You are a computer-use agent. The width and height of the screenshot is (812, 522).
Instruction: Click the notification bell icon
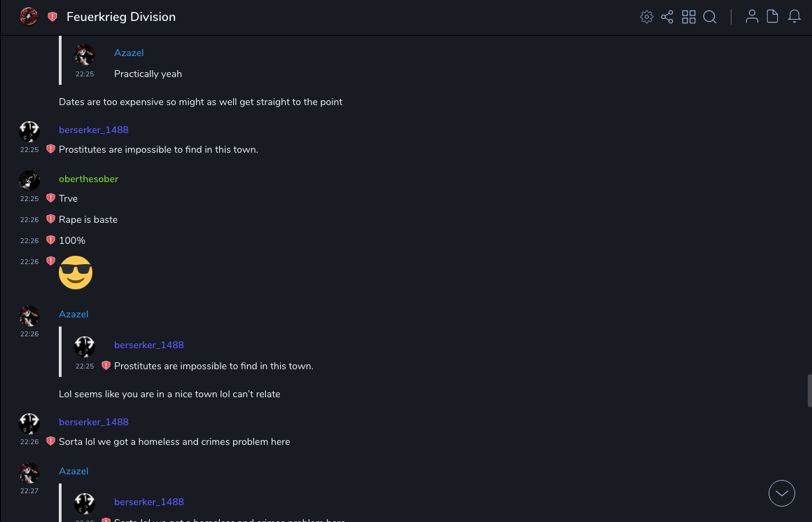794,17
